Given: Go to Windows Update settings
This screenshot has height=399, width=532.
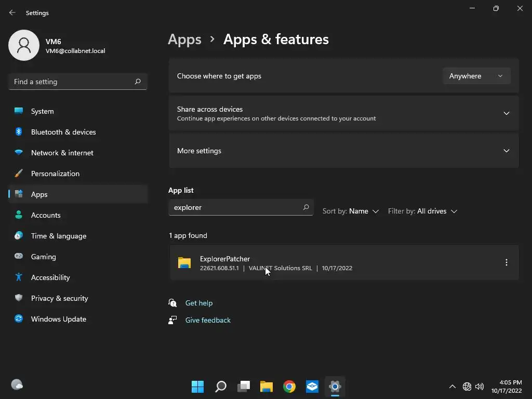Looking at the screenshot, I should (59, 319).
